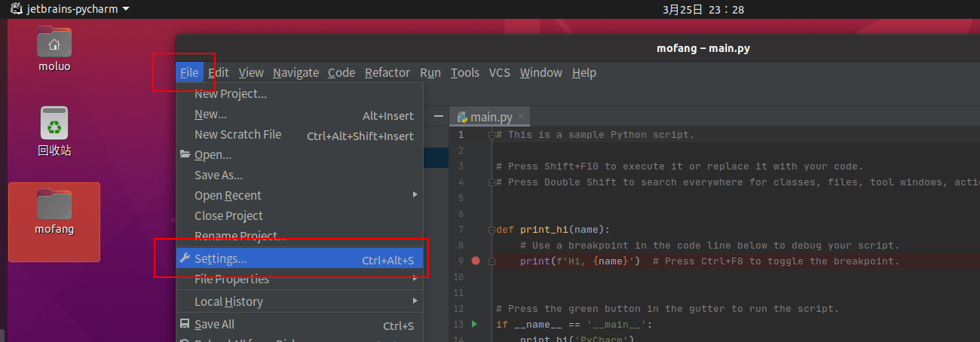
Task: Choose Open... in File menu
Action: pos(299,155)
